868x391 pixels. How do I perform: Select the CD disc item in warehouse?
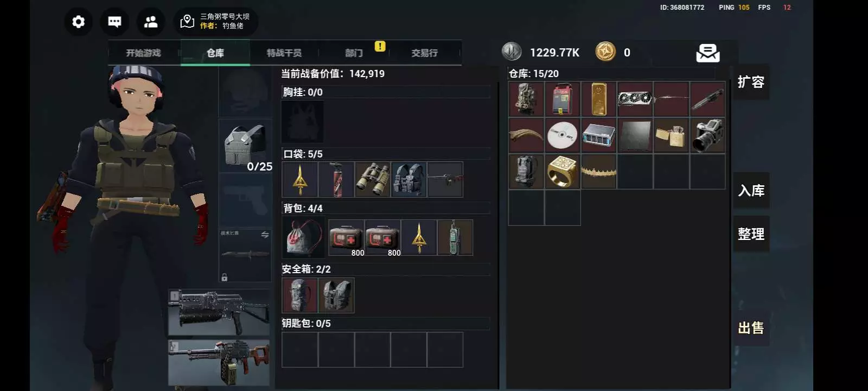(x=562, y=135)
